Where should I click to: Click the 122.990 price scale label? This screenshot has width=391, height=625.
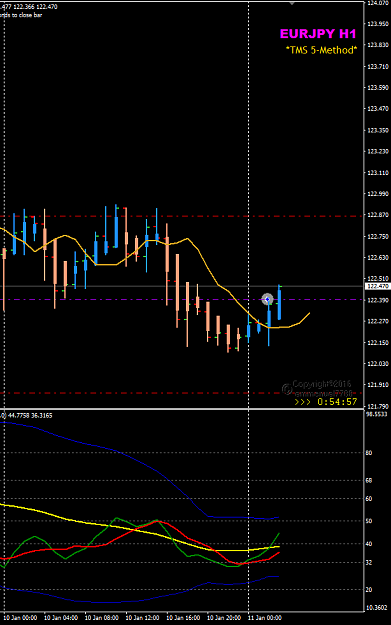tap(377, 193)
